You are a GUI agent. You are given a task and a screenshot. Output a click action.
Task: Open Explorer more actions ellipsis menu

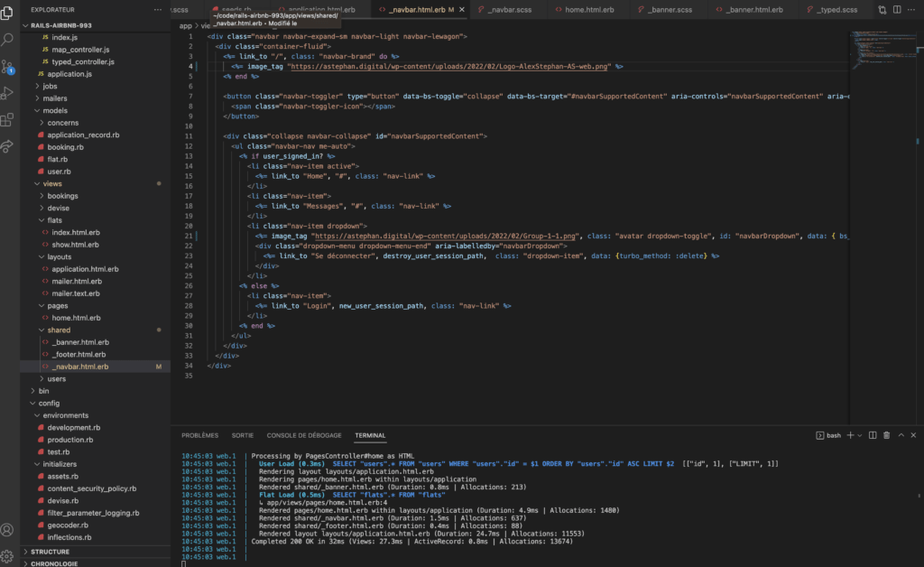(x=159, y=9)
